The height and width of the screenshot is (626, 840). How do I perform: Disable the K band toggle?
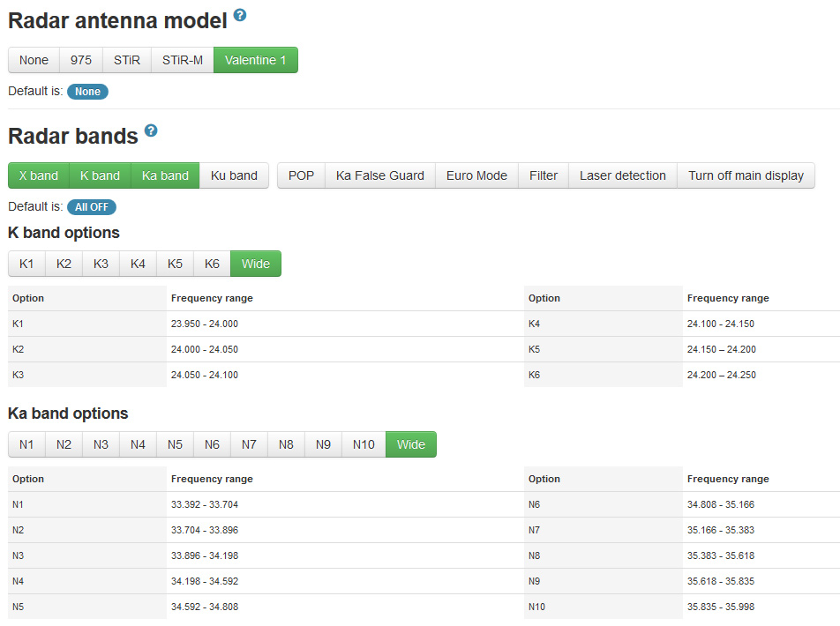point(100,175)
